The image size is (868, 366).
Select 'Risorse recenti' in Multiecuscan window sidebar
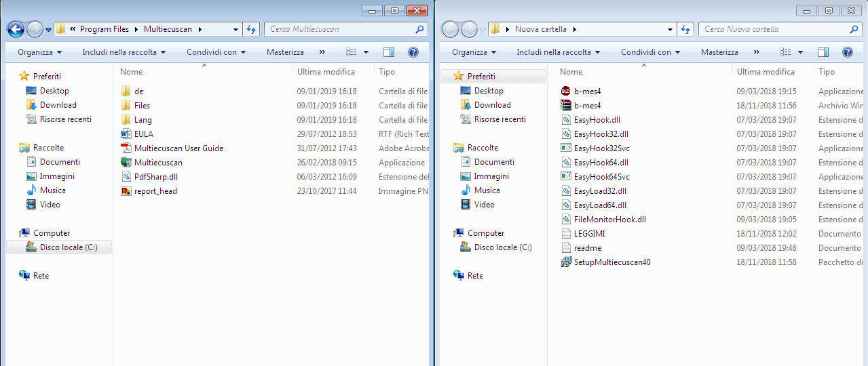point(66,119)
